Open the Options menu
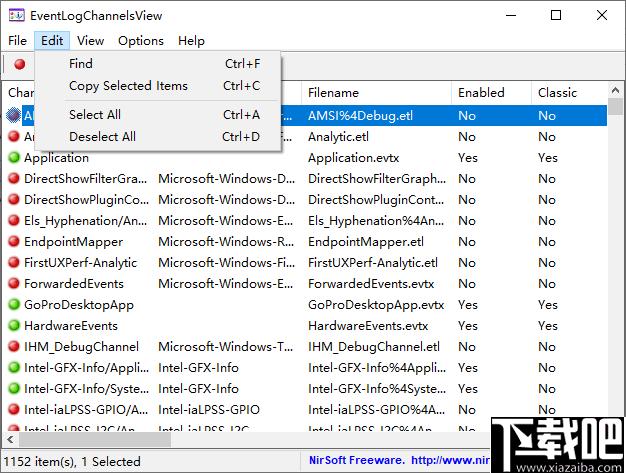Viewport: 626px width, 473px height. click(141, 41)
